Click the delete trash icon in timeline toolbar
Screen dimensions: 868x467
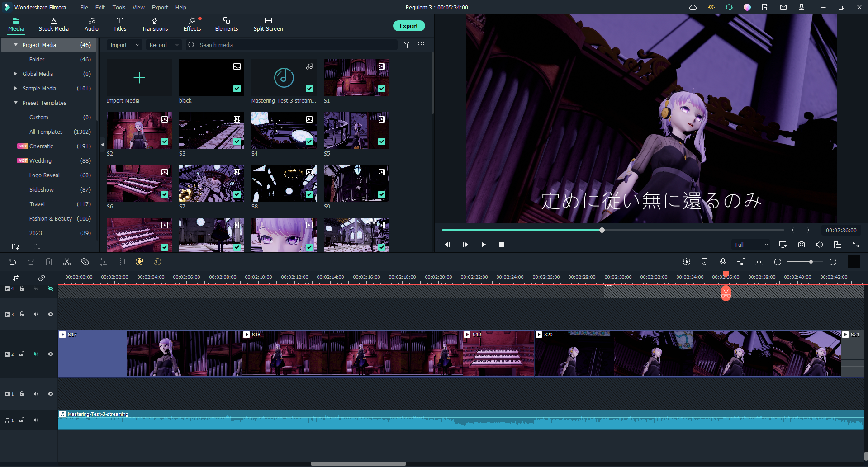pos(49,262)
